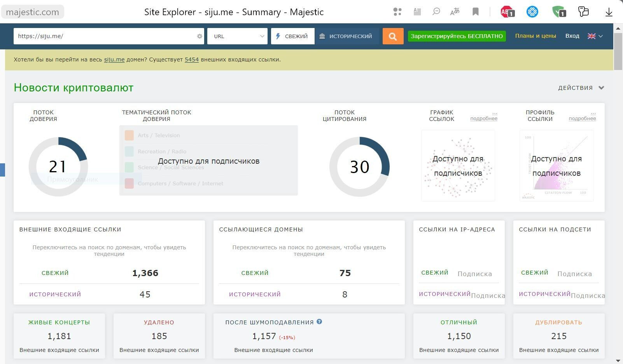Switch to the Свежий index
Viewport: 623px width, 364px height.
click(x=292, y=36)
